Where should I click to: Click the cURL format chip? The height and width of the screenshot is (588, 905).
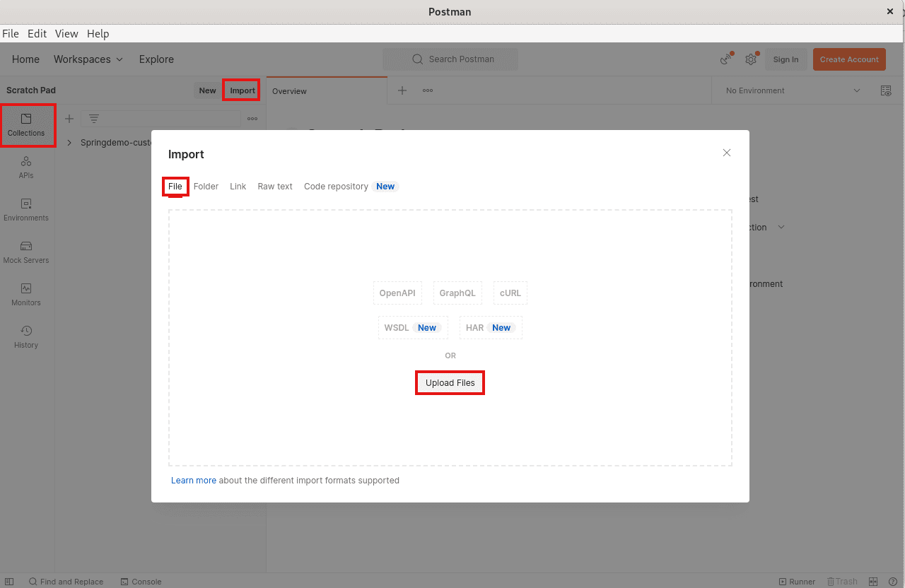point(510,293)
